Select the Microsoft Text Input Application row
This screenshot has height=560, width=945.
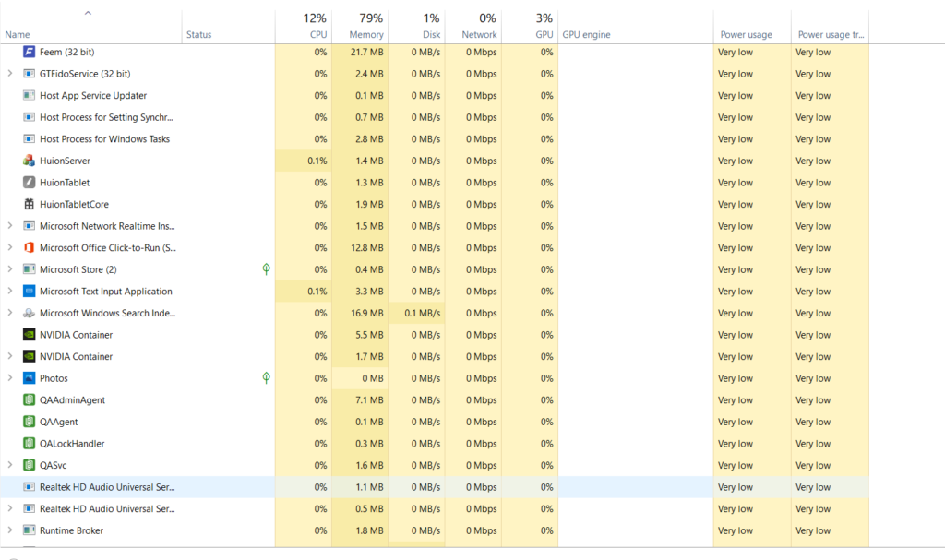point(105,292)
